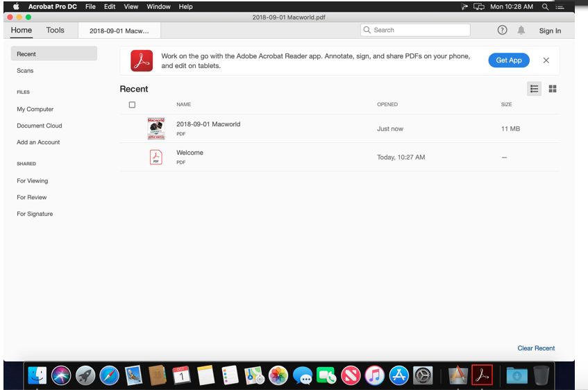588x390 pixels.
Task: Click the Get App button
Action: [509, 60]
